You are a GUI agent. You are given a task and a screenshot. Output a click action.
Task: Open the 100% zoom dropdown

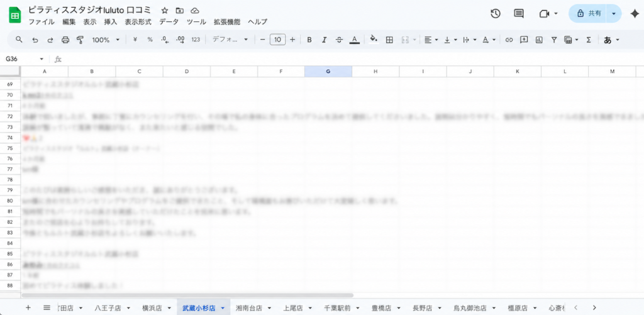106,40
